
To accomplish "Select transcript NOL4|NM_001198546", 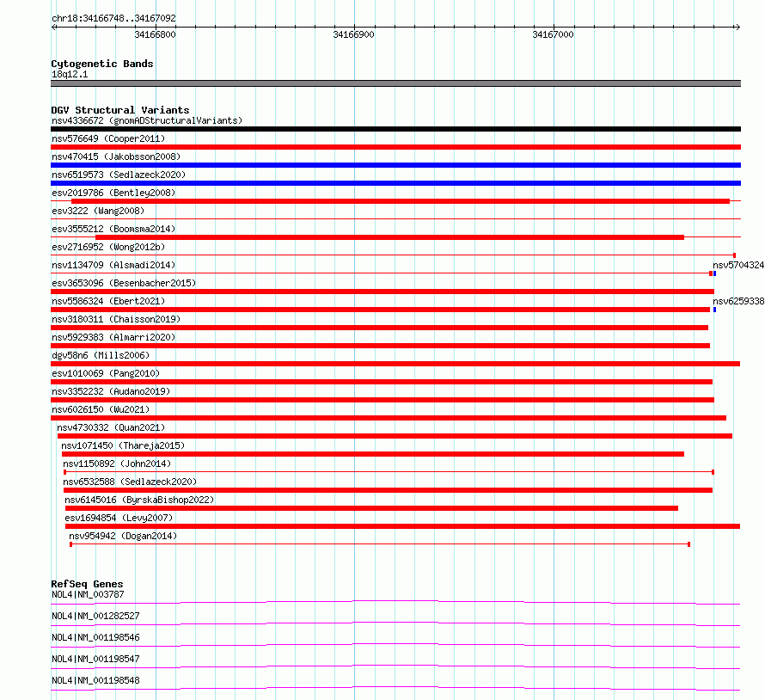I will pos(95,637).
